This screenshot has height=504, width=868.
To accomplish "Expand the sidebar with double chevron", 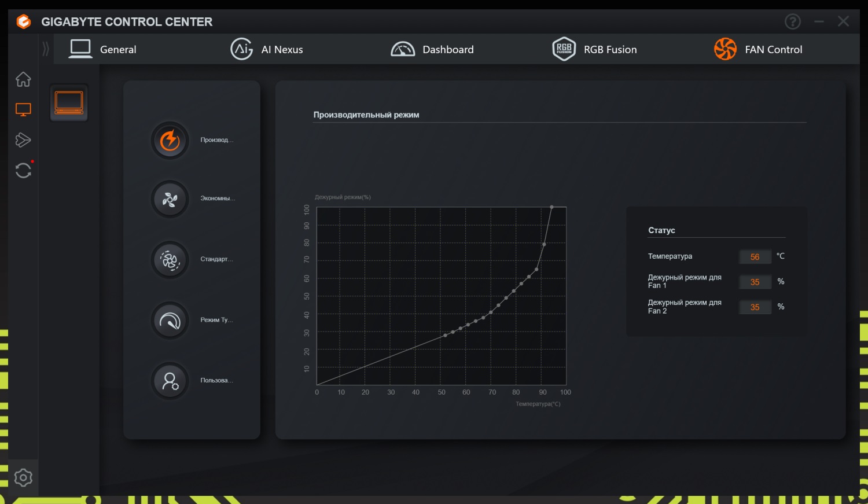I will pyautogui.click(x=46, y=49).
